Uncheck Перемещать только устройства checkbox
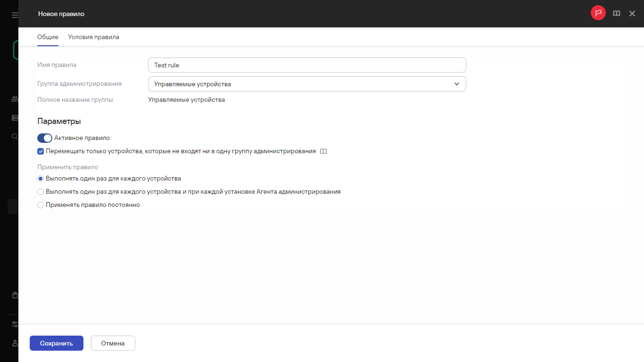 tap(41, 151)
